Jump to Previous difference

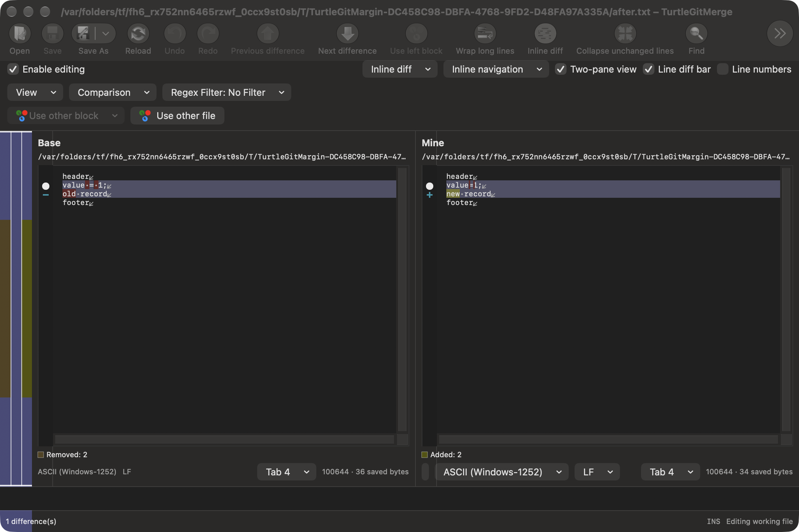[x=268, y=34]
